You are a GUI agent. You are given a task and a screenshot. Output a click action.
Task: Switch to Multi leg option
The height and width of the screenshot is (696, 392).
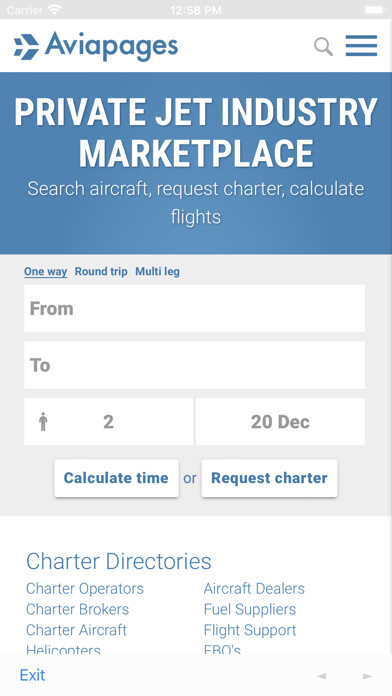click(x=158, y=272)
